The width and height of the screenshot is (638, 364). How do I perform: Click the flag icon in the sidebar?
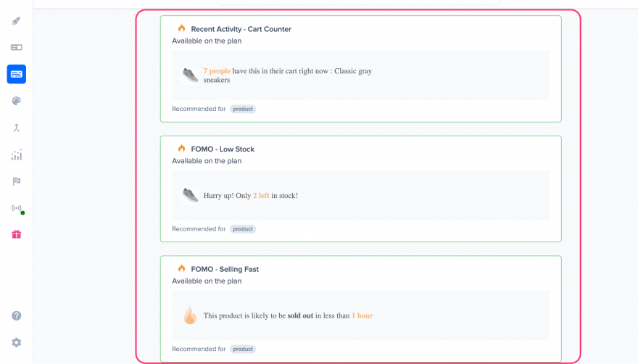16,181
